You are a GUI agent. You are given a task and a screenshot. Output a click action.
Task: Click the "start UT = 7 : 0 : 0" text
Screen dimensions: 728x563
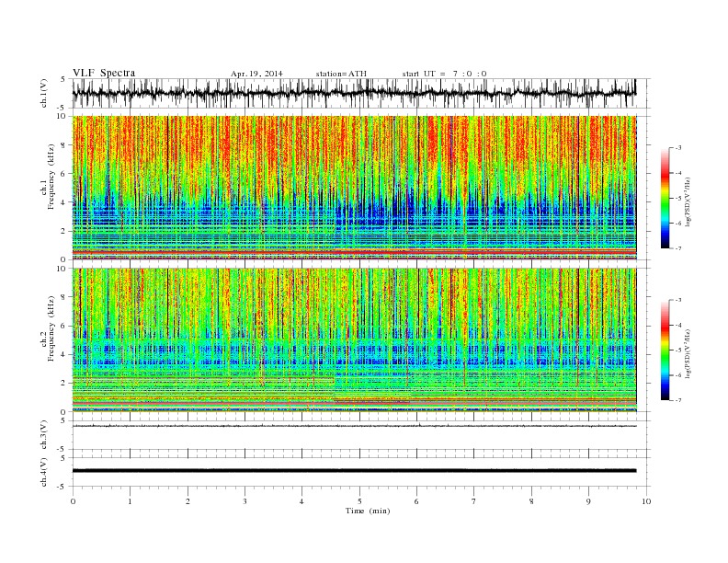click(x=444, y=74)
